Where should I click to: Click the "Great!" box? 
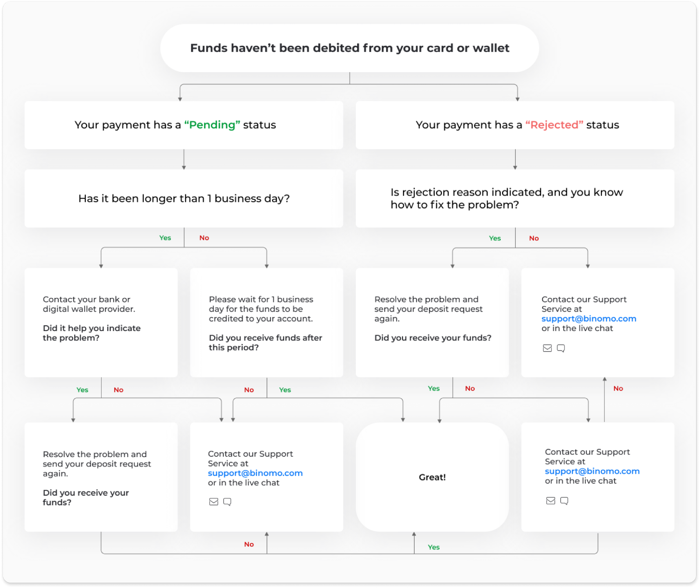(432, 477)
